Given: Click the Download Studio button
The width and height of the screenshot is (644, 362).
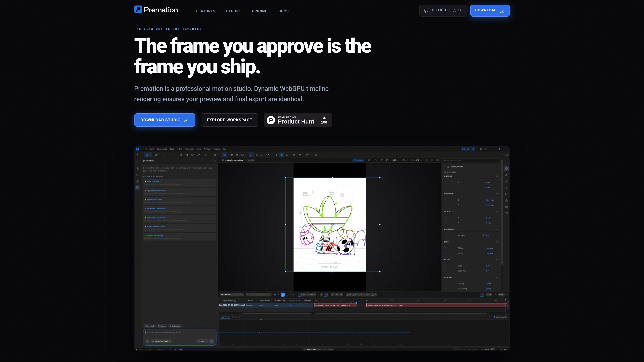Looking at the screenshot, I should click(165, 120).
